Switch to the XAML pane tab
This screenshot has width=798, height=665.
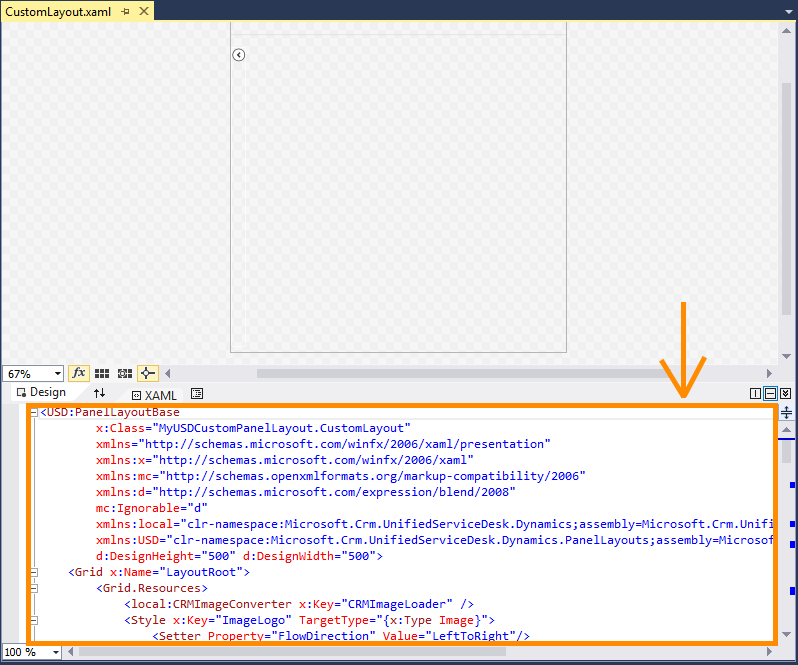pos(154,395)
